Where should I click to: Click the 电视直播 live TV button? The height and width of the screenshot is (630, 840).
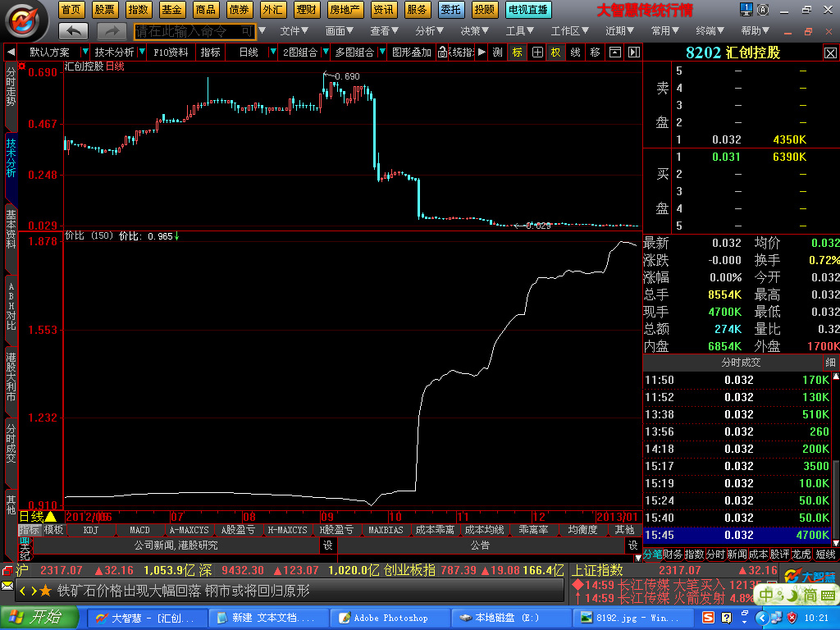coord(528,10)
